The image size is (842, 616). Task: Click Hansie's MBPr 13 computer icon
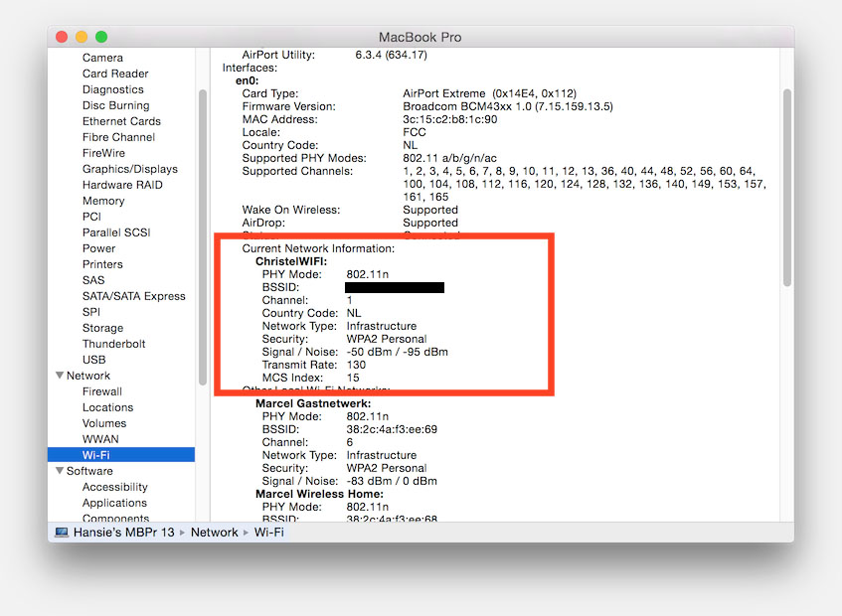tap(62, 533)
